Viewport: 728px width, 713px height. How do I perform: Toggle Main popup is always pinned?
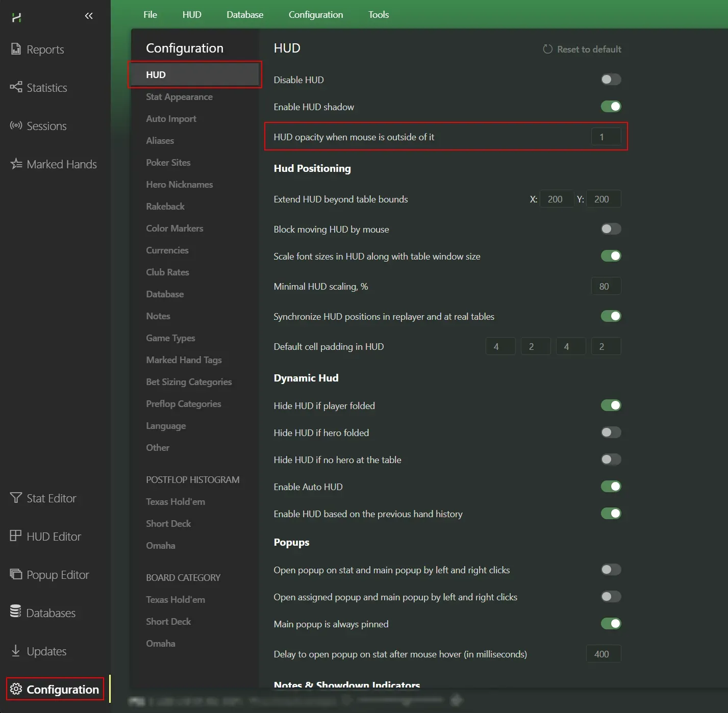[x=611, y=624]
